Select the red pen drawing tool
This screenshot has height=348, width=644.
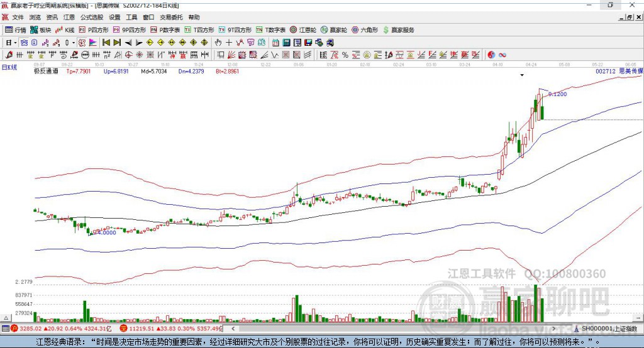click(x=9, y=55)
